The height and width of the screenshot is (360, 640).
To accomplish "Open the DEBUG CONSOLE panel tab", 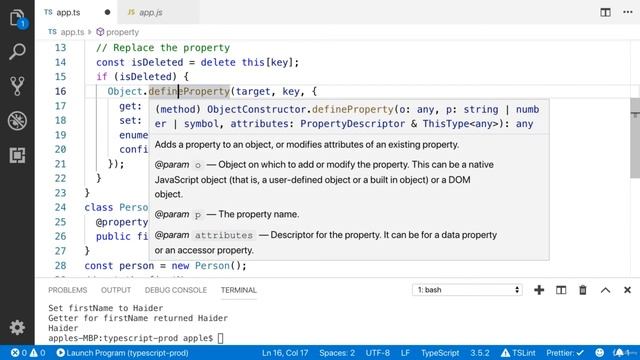I will (x=176, y=290).
